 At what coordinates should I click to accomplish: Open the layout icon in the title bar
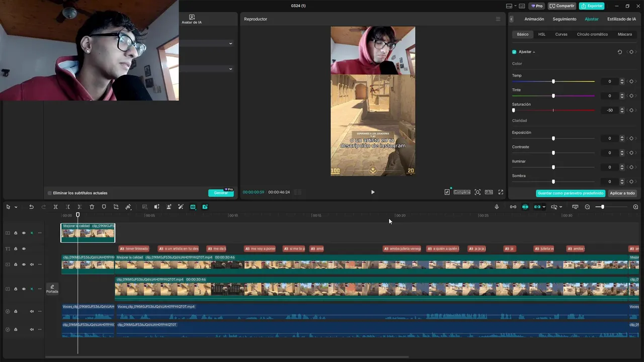tap(509, 6)
